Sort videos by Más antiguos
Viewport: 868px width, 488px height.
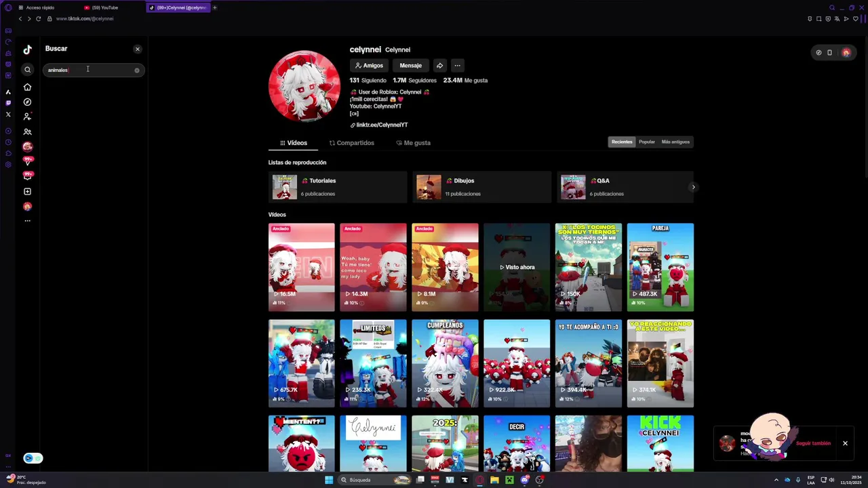tap(675, 142)
